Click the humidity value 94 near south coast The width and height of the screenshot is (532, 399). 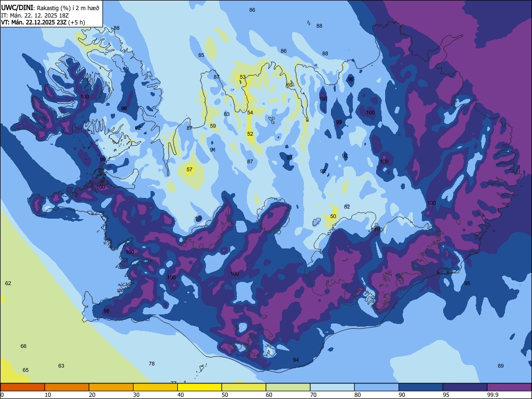pyautogui.click(x=296, y=360)
